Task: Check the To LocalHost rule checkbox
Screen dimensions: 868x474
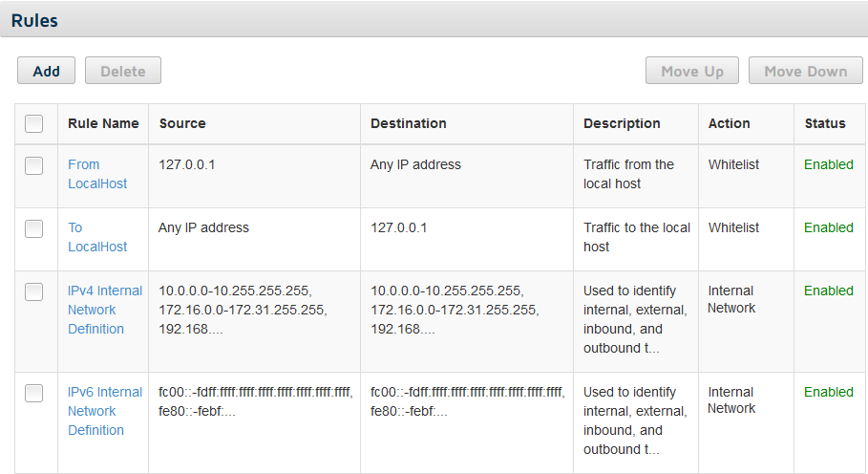Action: tap(33, 228)
